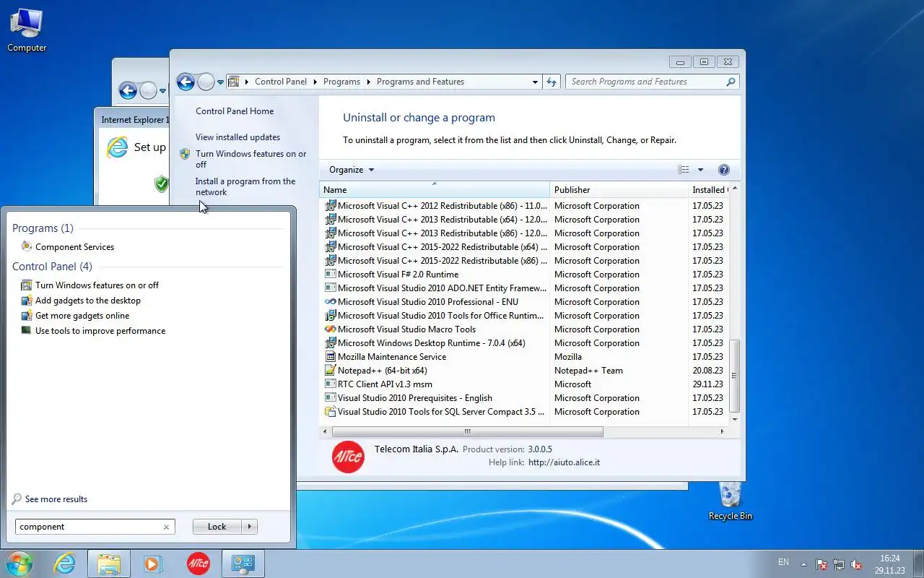Click View installed updates link
The width and height of the screenshot is (924, 578).
point(237,137)
